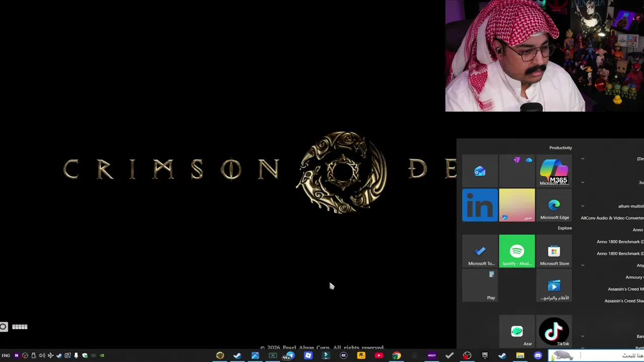Open Telegram from the taskbar

(x=290, y=355)
